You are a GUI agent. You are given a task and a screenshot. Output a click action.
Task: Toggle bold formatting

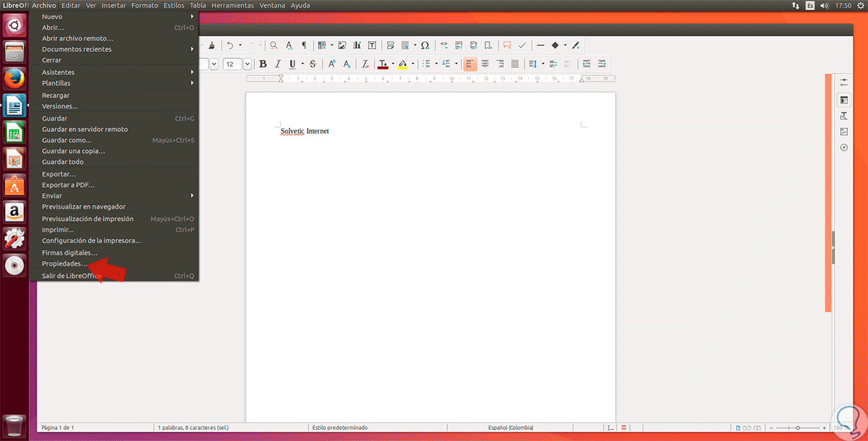tap(262, 64)
